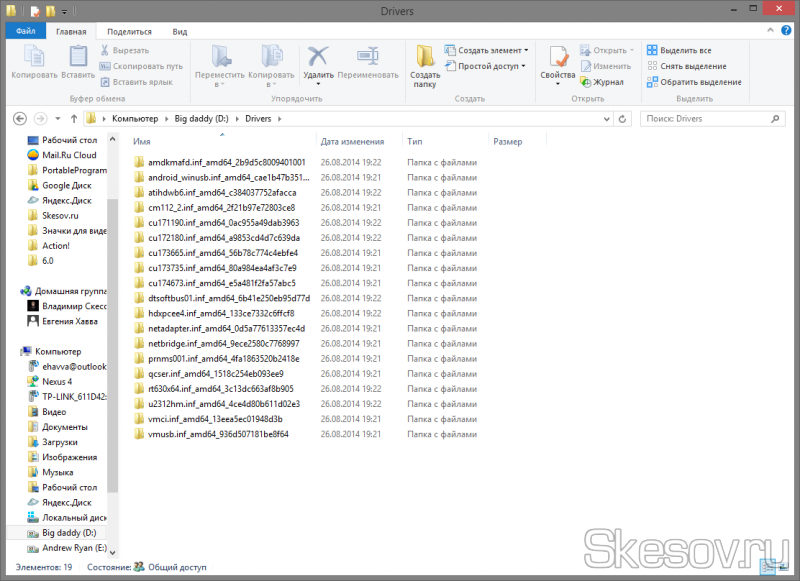Switch to large icons view in the status bar
This screenshot has width=800, height=581.
tap(785, 567)
